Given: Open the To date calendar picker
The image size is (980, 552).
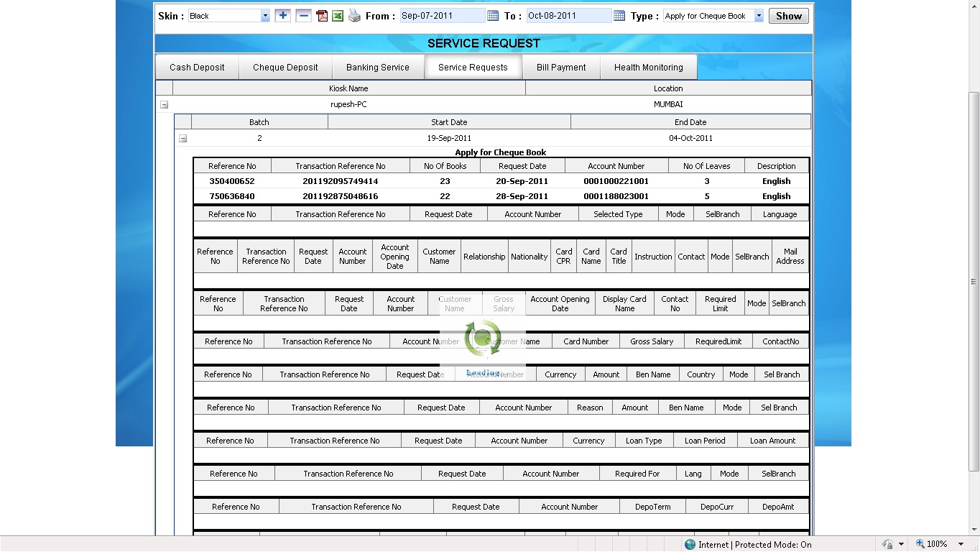Looking at the screenshot, I should coord(619,16).
